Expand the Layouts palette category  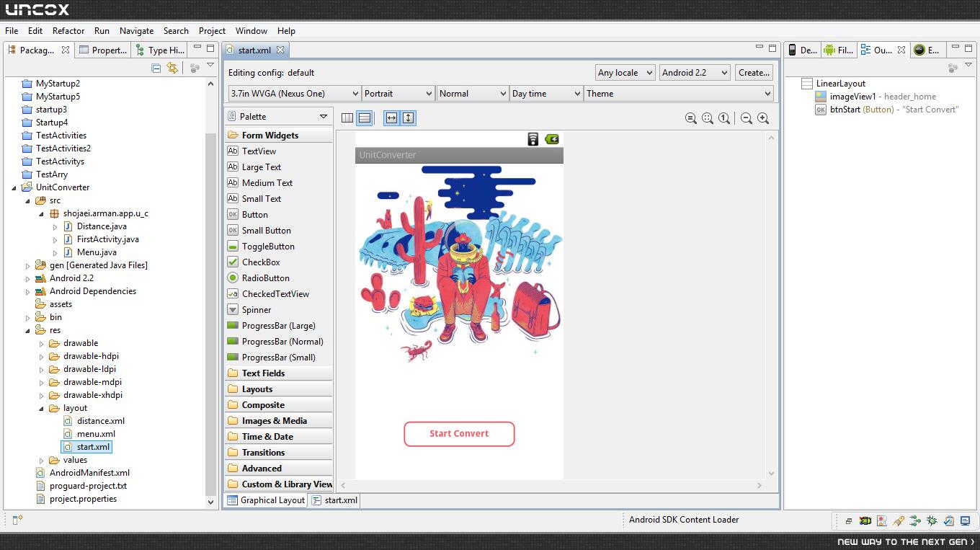(x=278, y=389)
